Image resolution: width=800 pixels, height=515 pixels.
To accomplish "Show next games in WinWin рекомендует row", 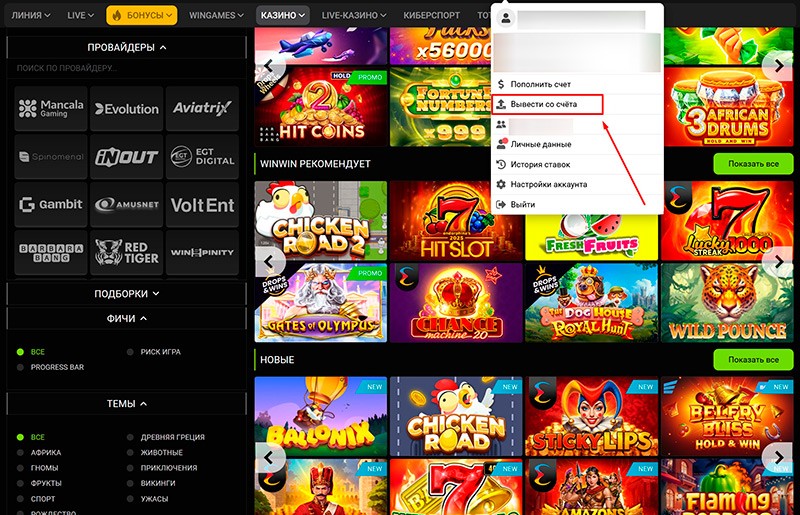I will coord(779,261).
